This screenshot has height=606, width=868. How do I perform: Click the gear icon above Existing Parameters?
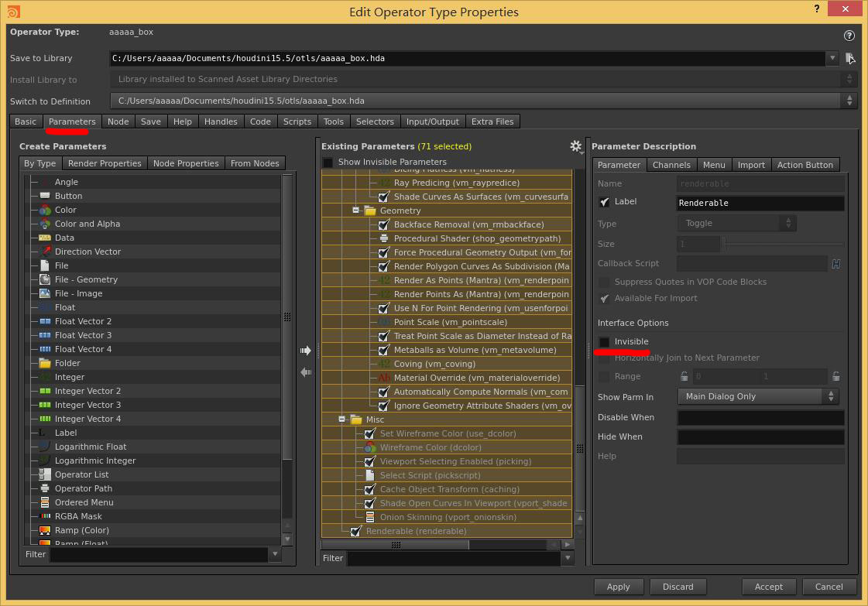[x=576, y=146]
